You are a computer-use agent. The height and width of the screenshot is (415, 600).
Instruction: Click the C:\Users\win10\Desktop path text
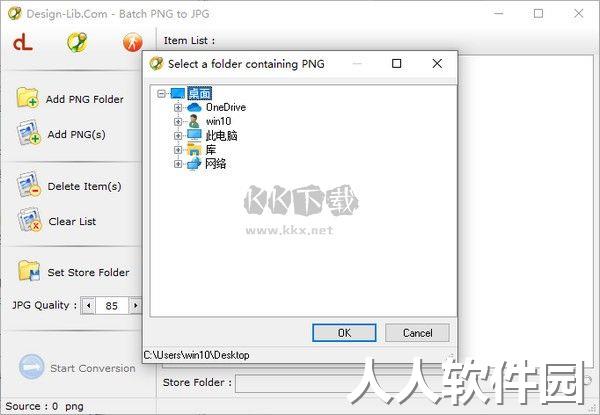point(196,355)
